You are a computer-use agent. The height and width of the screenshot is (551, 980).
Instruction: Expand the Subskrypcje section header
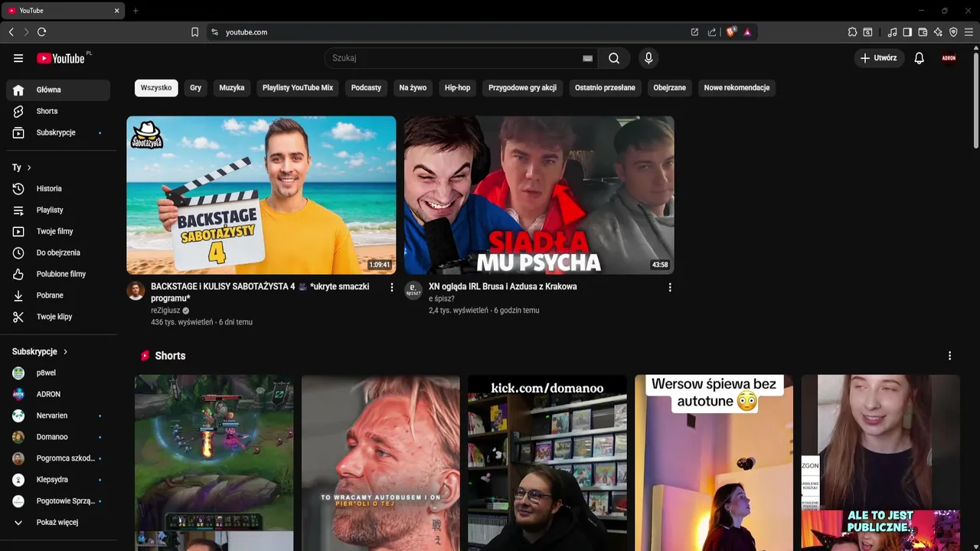[40, 351]
